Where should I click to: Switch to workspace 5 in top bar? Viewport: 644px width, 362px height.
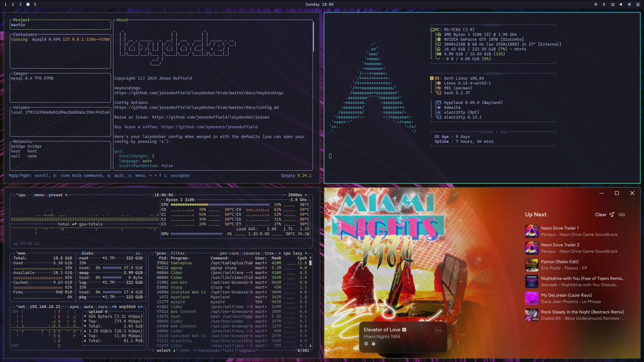click(x=35, y=4)
